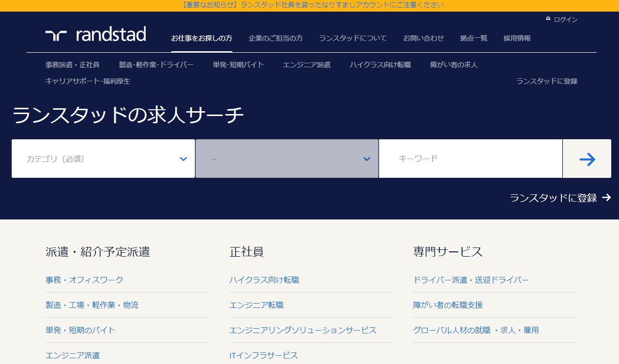
Task: Click the lock icon beside ログイン
Action: (548, 19)
